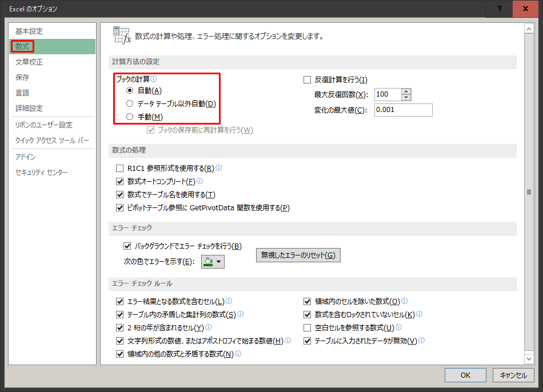Open the error color dropdown arrow

coord(219,262)
